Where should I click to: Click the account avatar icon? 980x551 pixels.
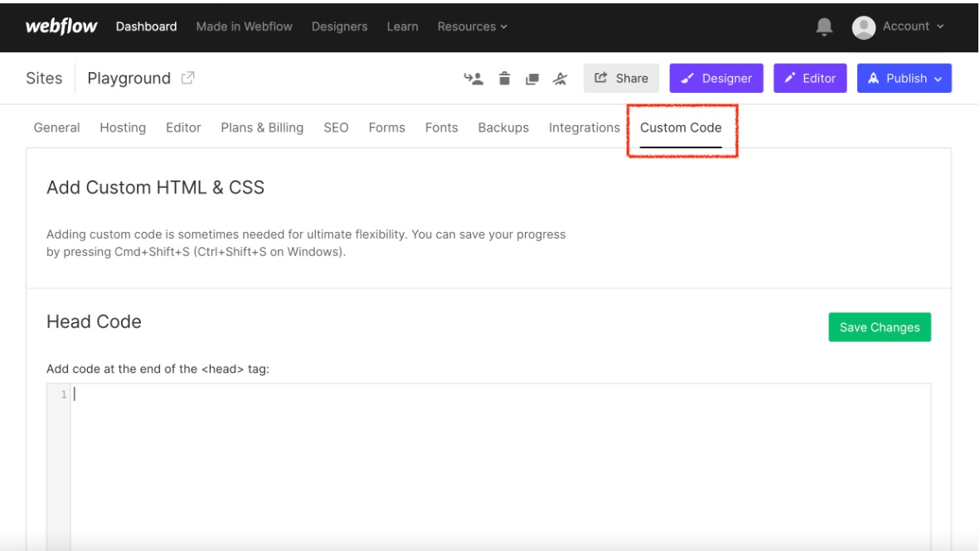coord(865,27)
